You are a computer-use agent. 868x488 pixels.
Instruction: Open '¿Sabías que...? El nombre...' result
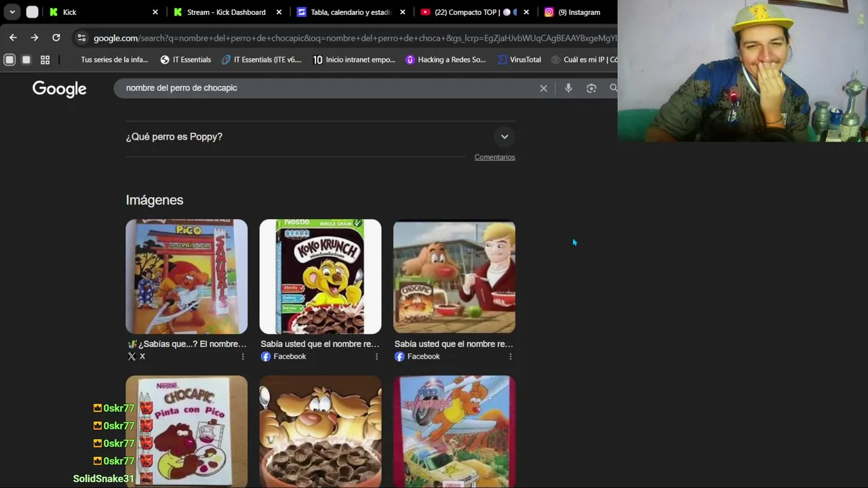point(186,344)
